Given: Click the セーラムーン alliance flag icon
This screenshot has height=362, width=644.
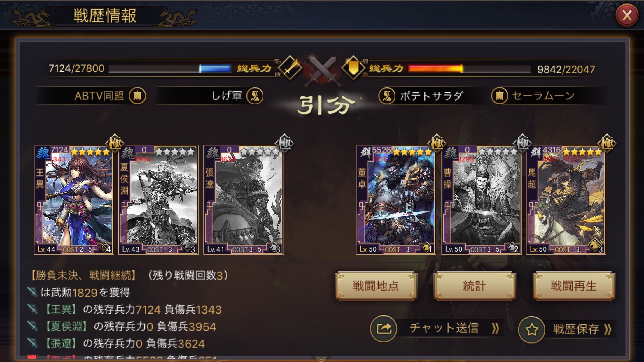Looking at the screenshot, I should [500, 96].
